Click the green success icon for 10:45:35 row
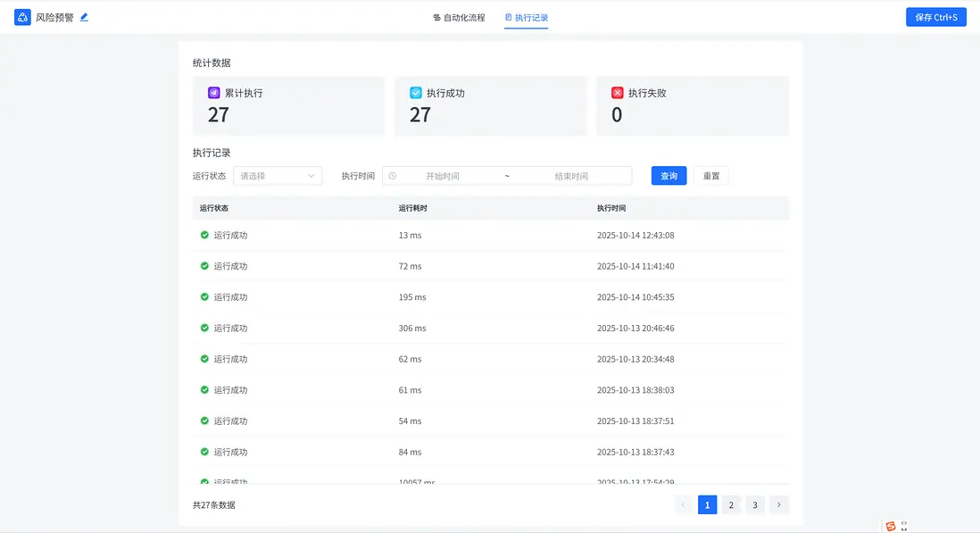980x533 pixels. coord(204,296)
